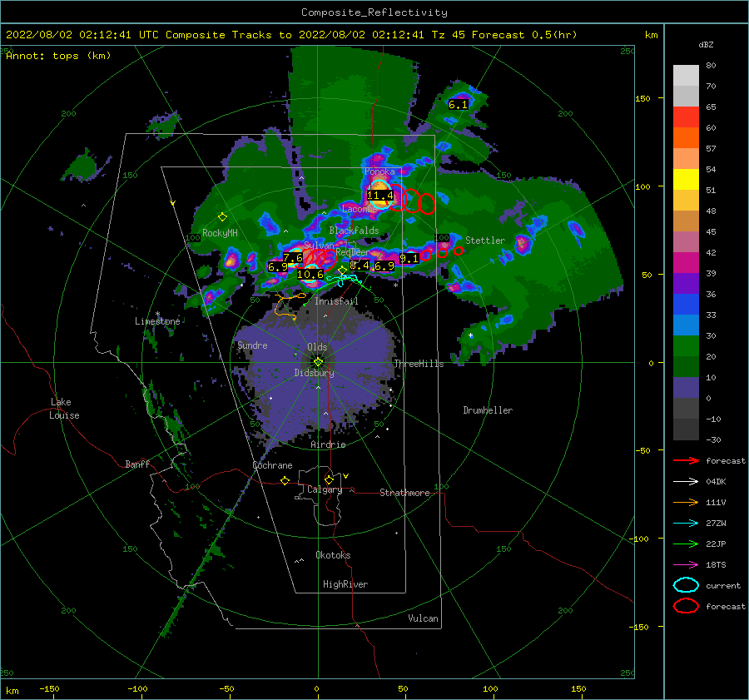Click the HighRiver city label
This screenshot has width=749, height=700.
click(x=345, y=584)
